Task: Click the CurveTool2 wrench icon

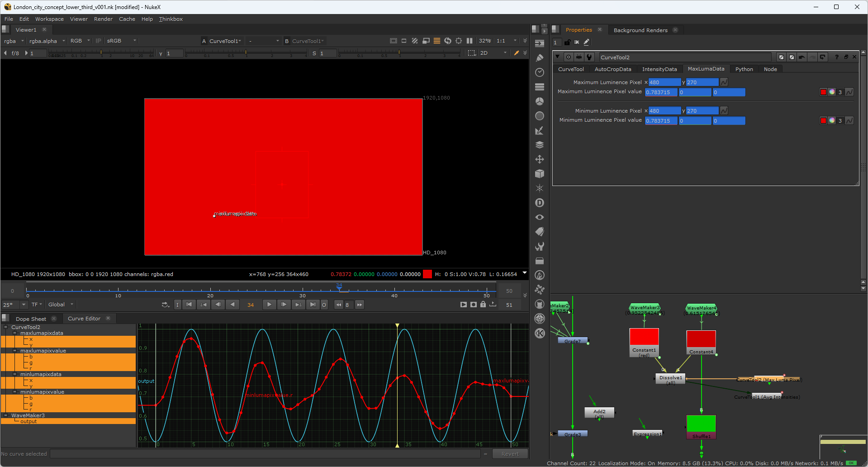Action: coord(589,57)
